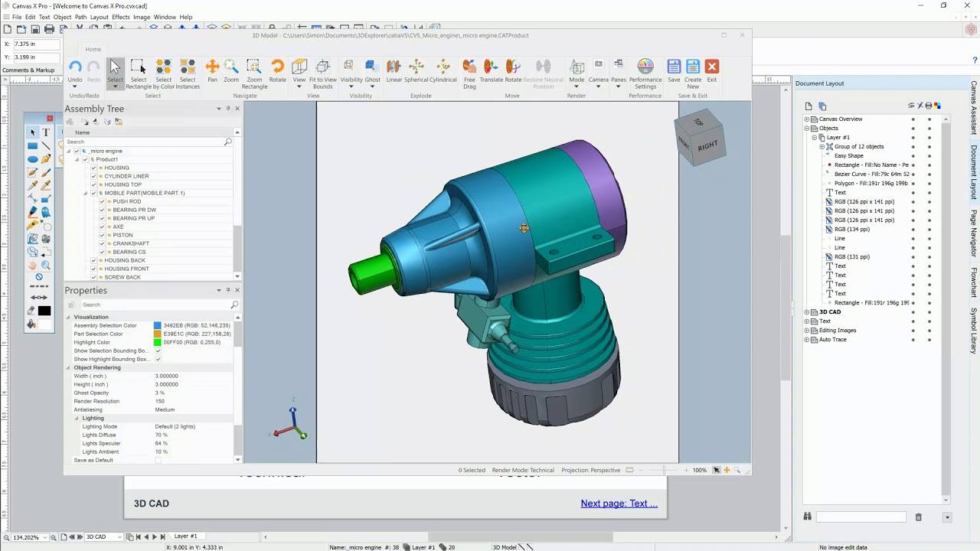
Task: Open Performance Settings
Action: [645, 69]
